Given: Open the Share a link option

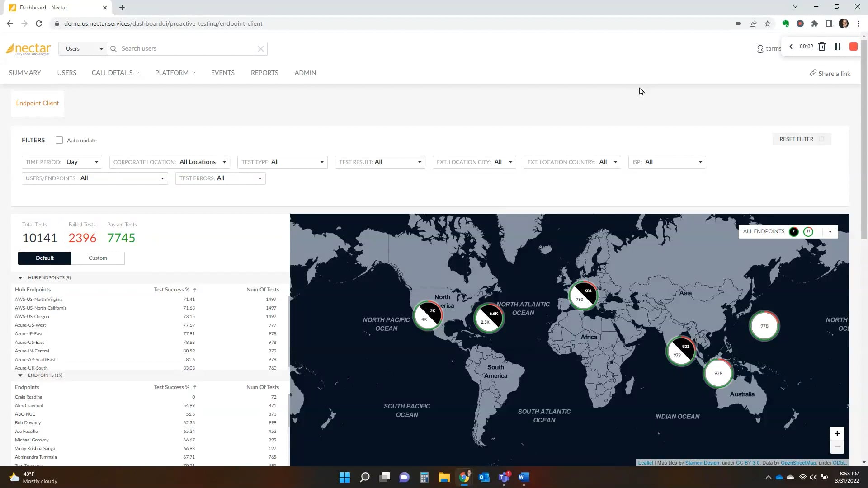Looking at the screenshot, I should click(x=830, y=73).
